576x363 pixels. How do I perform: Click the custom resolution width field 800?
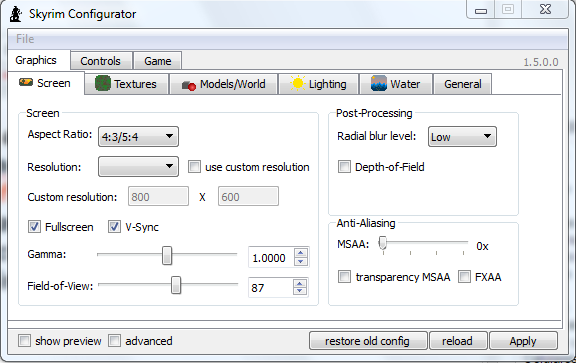tap(158, 197)
